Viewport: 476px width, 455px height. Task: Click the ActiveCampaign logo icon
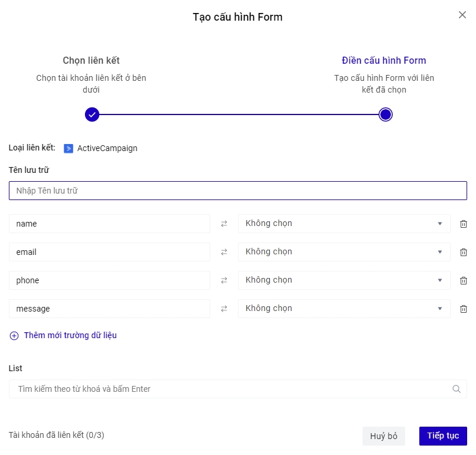click(x=69, y=149)
